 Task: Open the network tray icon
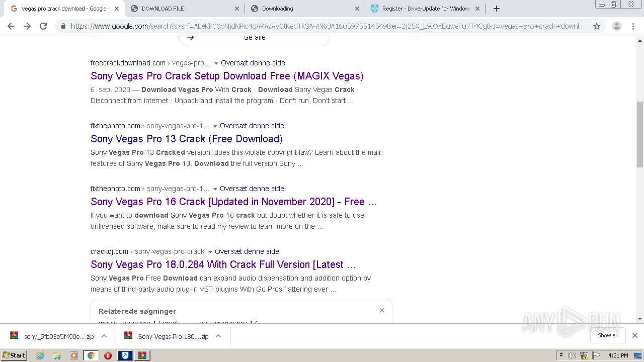(x=584, y=355)
